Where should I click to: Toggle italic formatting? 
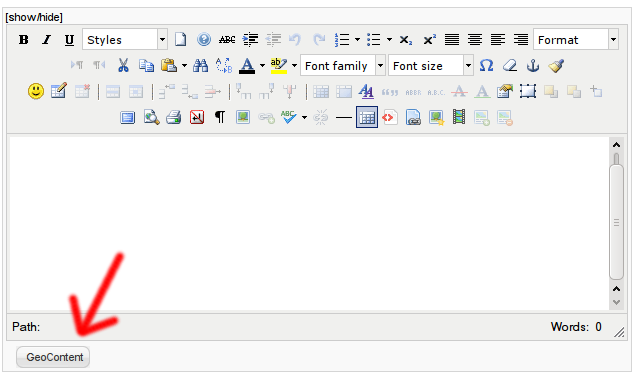[46, 40]
